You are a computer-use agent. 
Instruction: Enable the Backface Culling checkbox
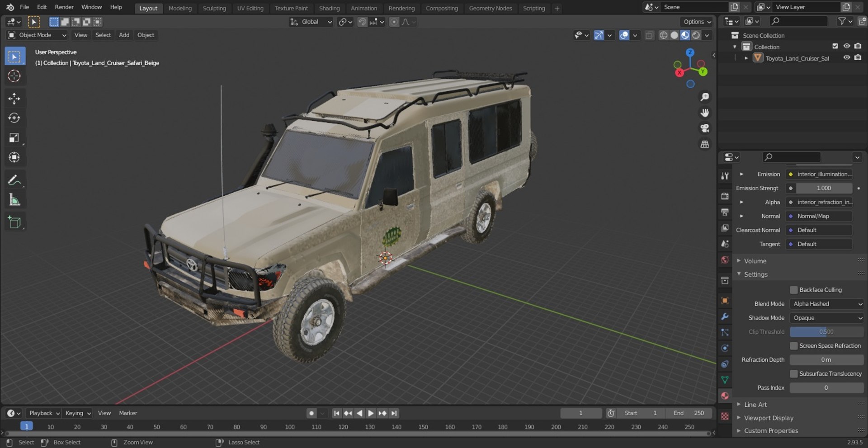click(x=794, y=290)
